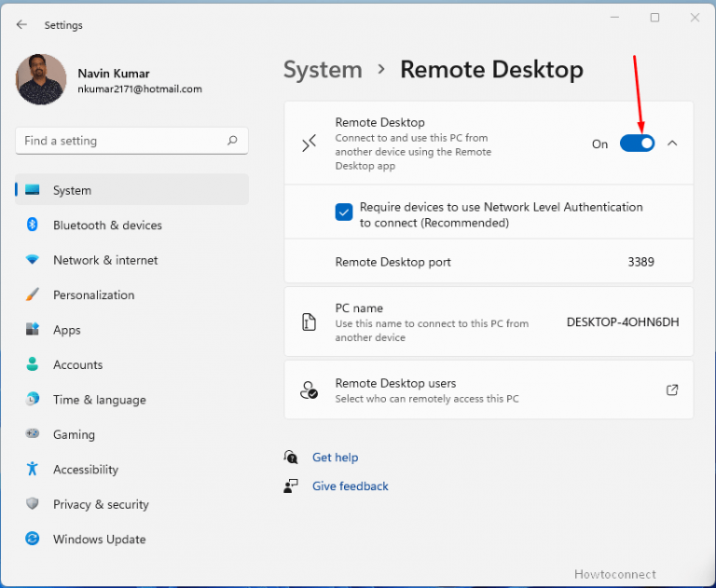Viewport: 716px width, 588px height.
Task: Go to Personalization settings
Action: pos(131,294)
